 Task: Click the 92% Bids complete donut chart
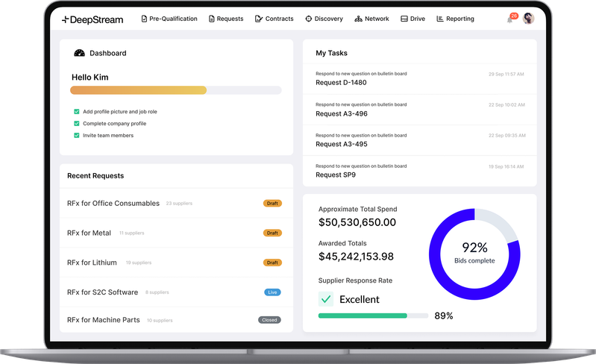point(474,254)
